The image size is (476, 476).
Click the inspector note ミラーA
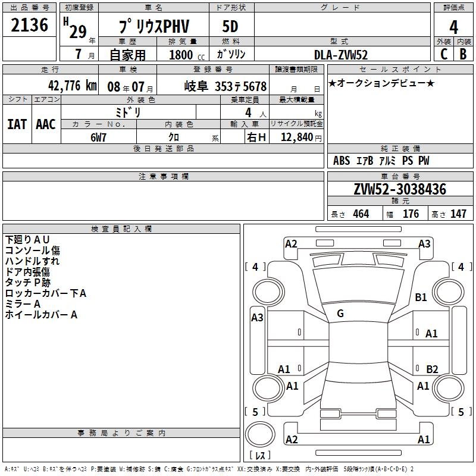pyautogui.click(x=23, y=303)
